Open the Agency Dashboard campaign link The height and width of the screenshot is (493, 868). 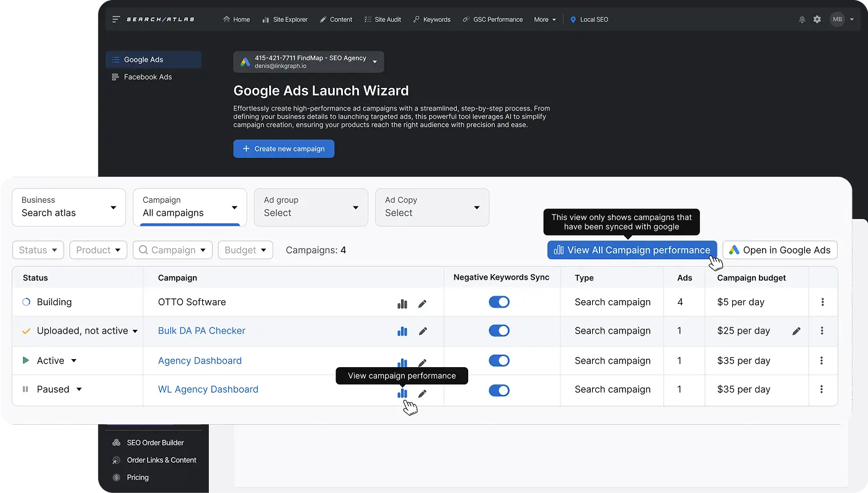click(x=200, y=360)
